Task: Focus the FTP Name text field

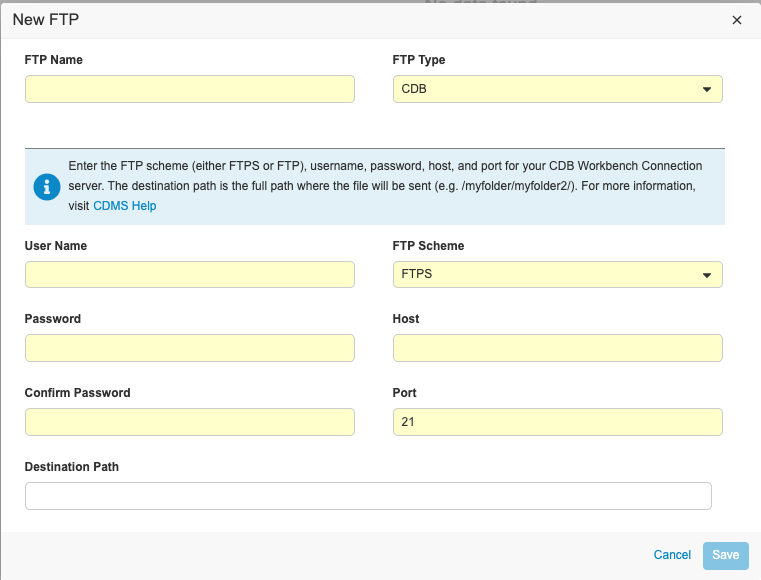Action: (190, 89)
